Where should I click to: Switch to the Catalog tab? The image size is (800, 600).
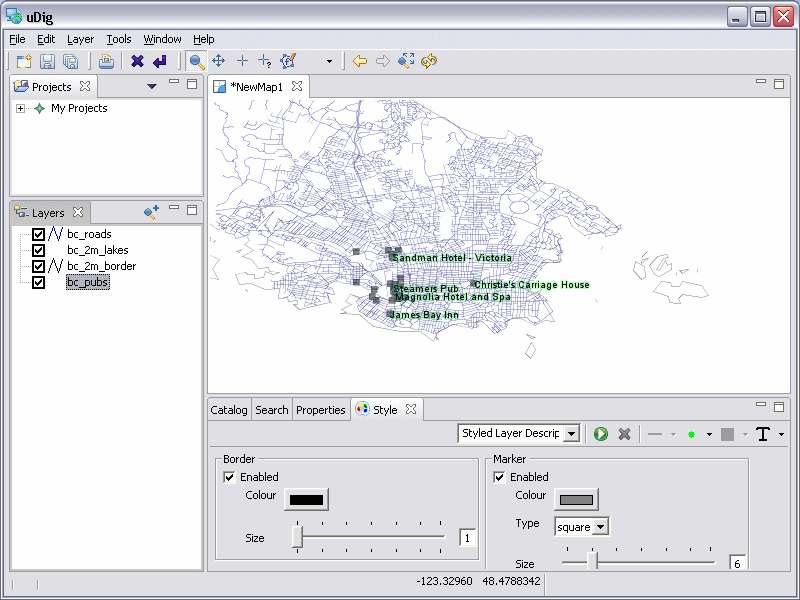coord(229,410)
